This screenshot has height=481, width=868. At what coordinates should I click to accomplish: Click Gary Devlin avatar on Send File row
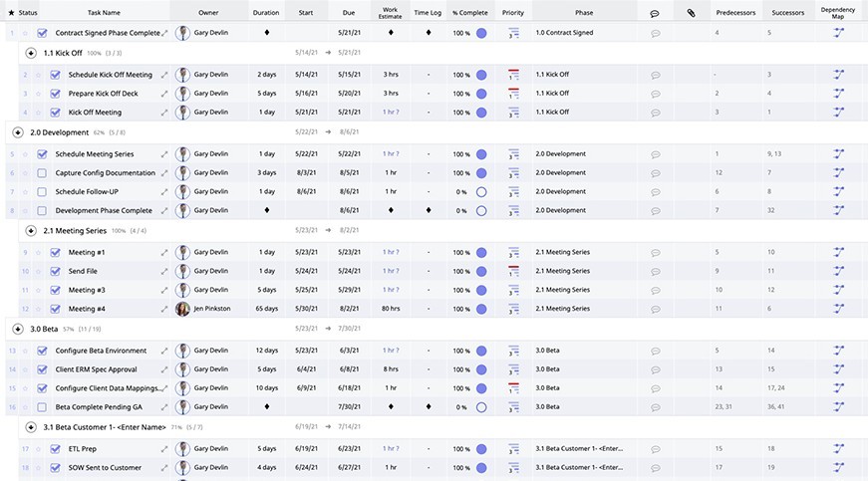pos(182,271)
